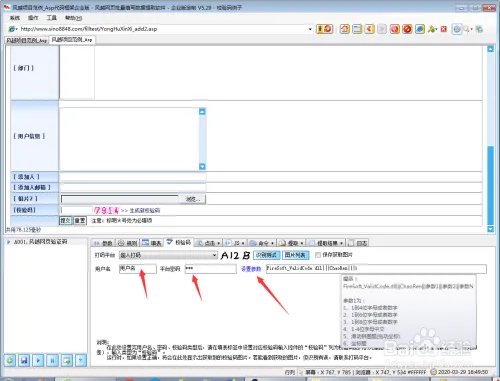The height and width of the screenshot is (381, 500).
Task: Focus the FireSoft_ValidCode parameter field
Action: [x=376, y=269]
